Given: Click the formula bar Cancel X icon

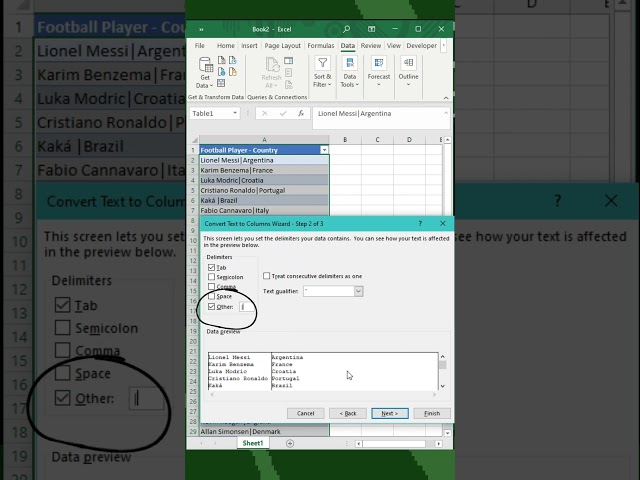Looking at the screenshot, I should pos(264,113).
